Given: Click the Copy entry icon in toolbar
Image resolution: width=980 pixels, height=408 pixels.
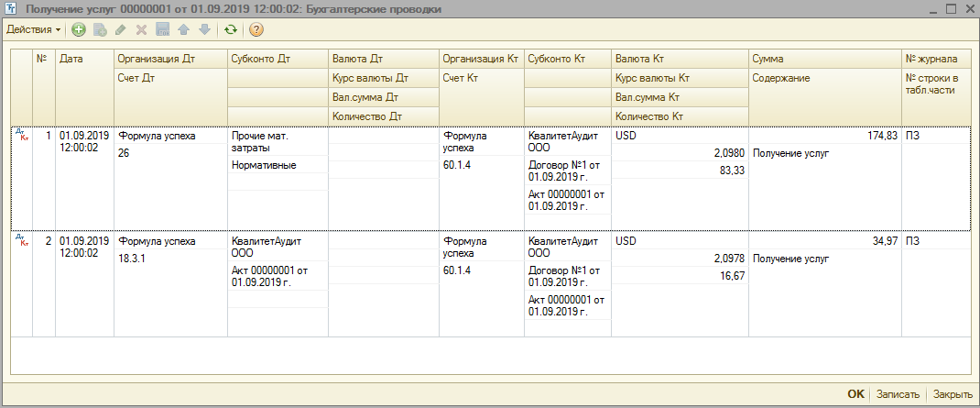Looking at the screenshot, I should point(100,29).
